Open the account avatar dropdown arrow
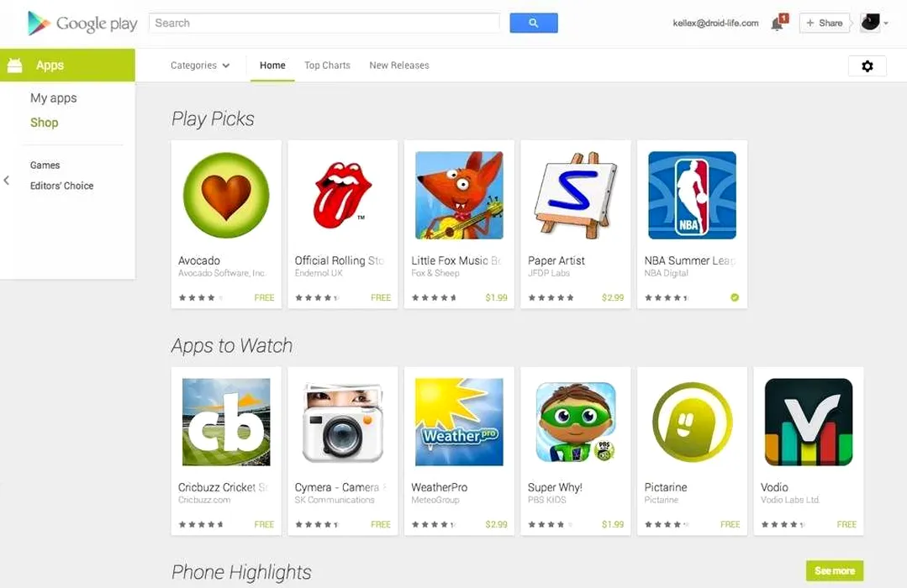This screenshot has height=588, width=907. 886,24
